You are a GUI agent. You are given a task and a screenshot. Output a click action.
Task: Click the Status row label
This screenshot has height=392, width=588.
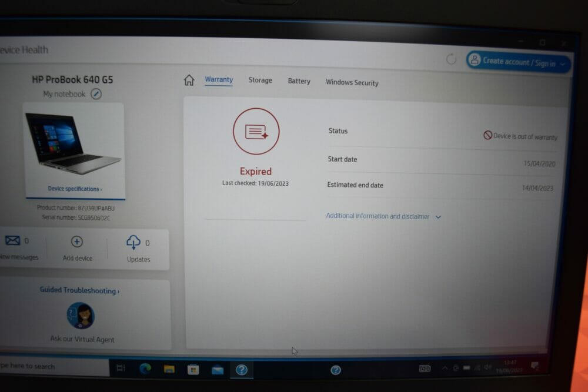[x=338, y=131]
